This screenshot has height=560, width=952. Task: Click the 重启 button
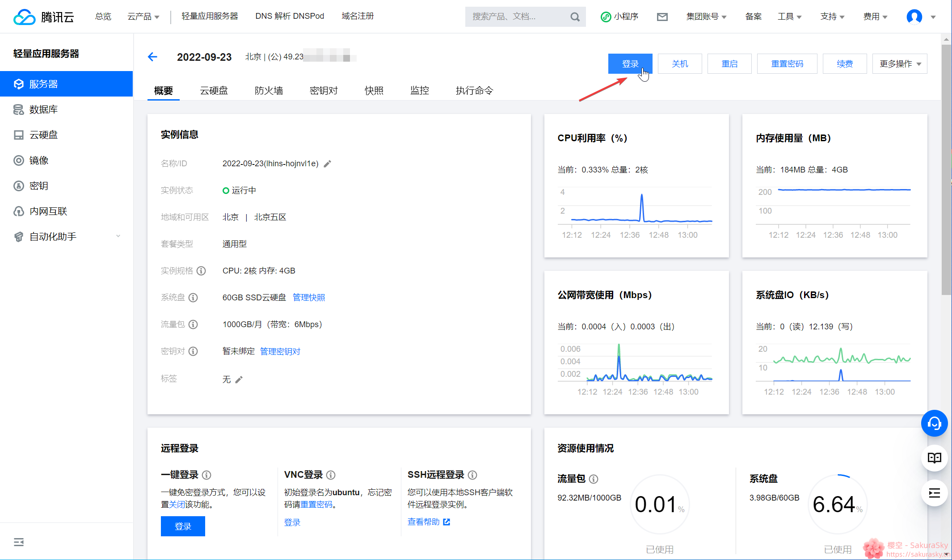[x=729, y=64]
